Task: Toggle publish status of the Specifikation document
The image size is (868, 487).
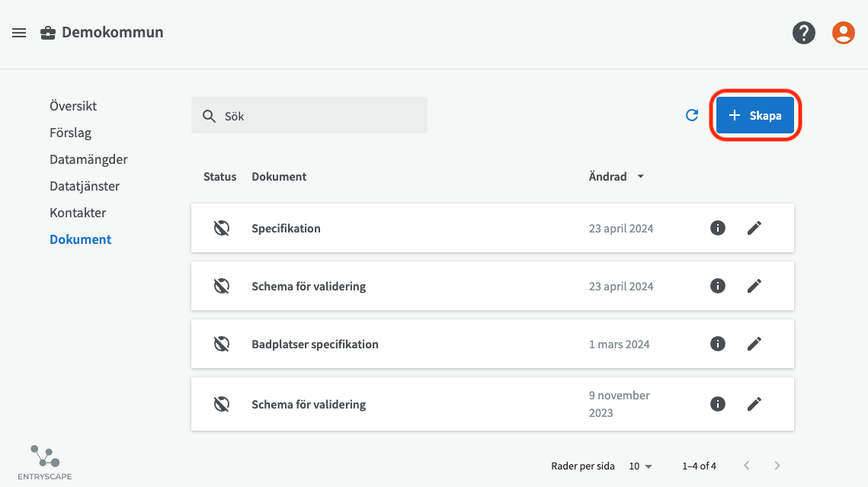Action: tap(221, 228)
